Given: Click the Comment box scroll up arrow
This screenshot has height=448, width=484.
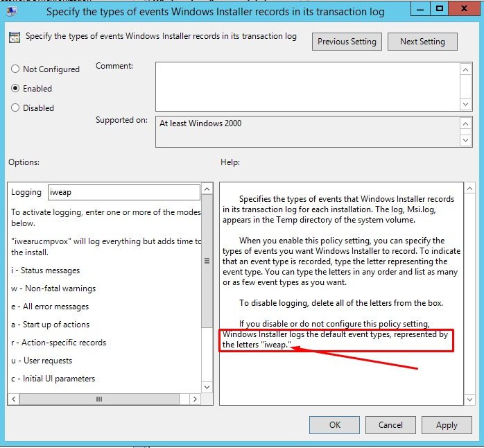Looking at the screenshot, I should [466, 68].
